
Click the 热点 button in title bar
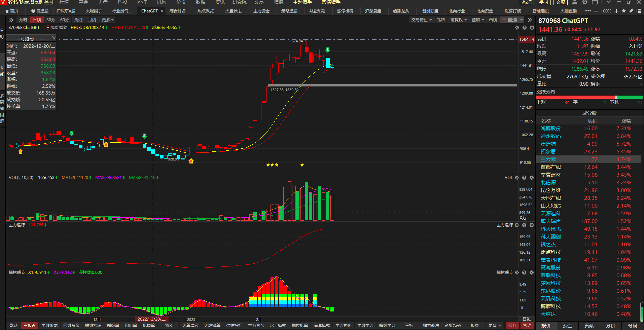[527, 2]
